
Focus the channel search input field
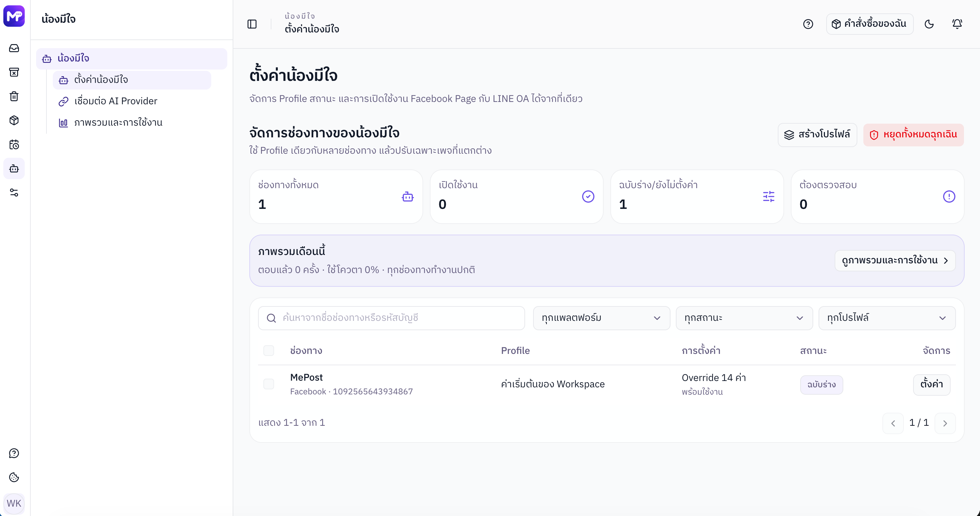[391, 318]
